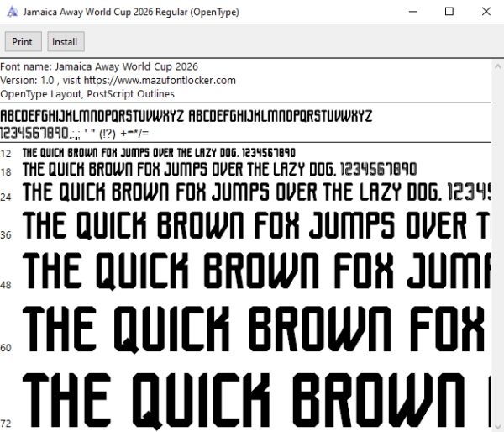
Task: Click the size 36 label
Action: pyautogui.click(x=6, y=235)
